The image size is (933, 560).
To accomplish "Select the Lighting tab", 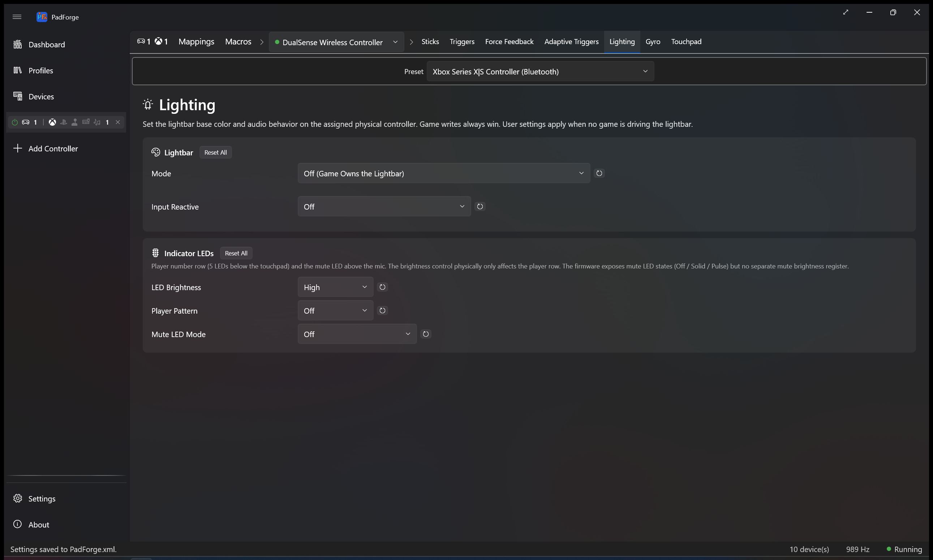I will coord(622,42).
